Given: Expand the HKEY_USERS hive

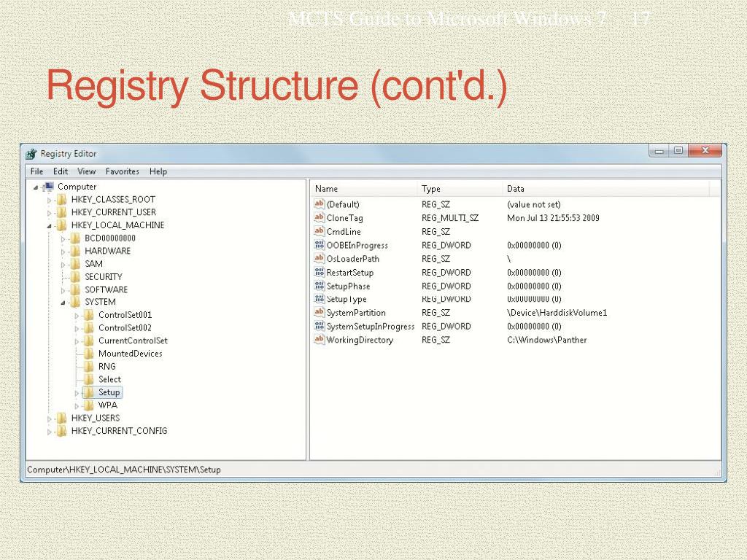Looking at the screenshot, I should (x=49, y=419).
